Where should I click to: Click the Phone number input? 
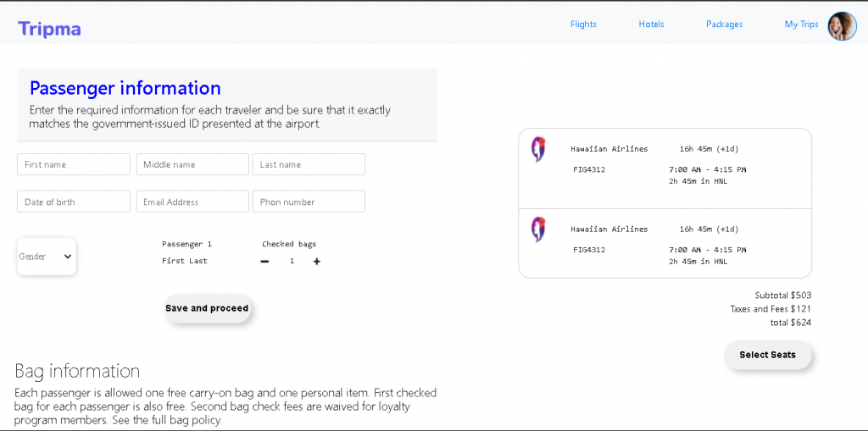[309, 202]
